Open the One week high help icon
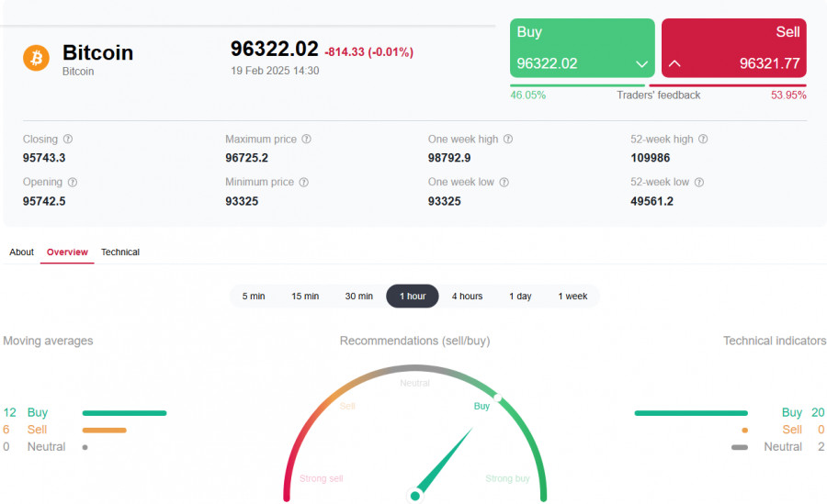Screen dimensions: 827x504 pos(508,140)
